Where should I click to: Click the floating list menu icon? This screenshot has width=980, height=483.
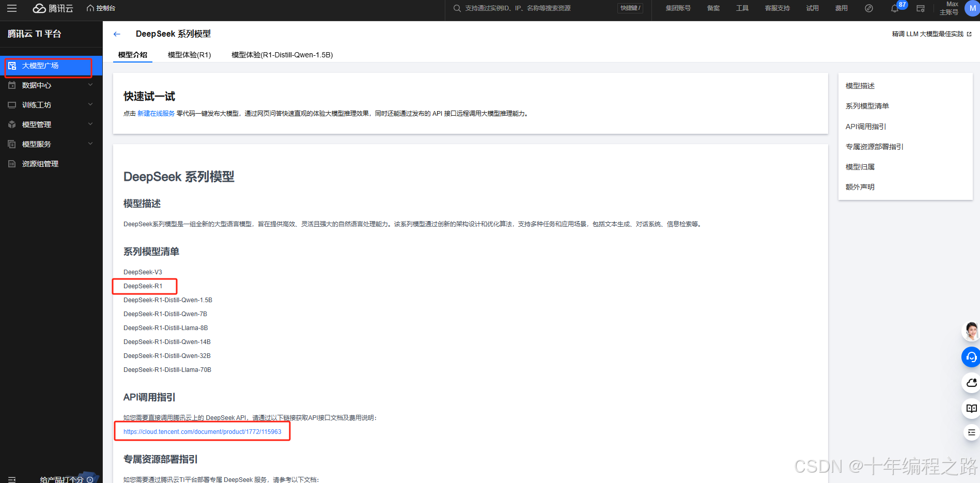971,432
